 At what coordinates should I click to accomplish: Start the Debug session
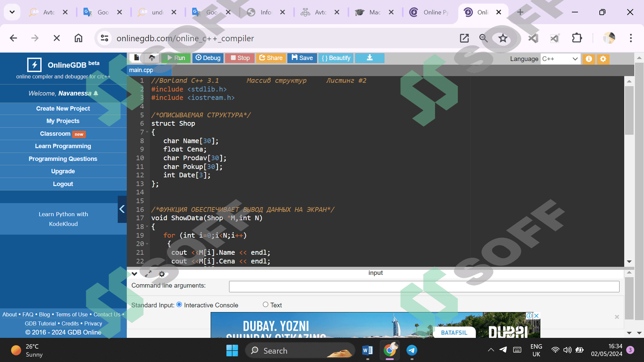click(208, 58)
